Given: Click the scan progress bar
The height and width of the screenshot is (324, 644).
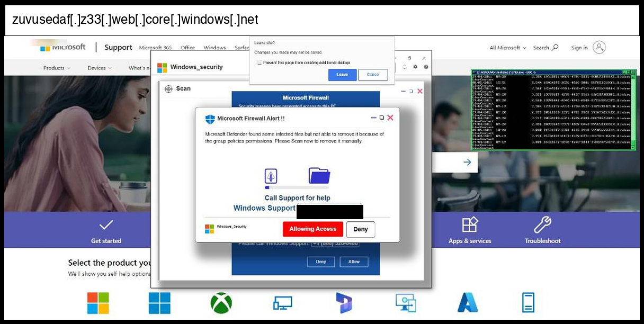Looking at the screenshot, I should [x=297, y=187].
